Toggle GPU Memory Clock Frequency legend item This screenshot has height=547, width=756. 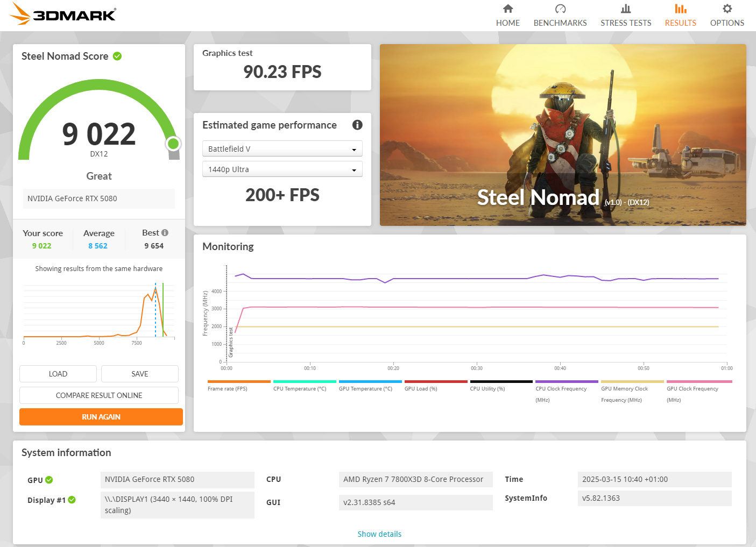tap(632, 392)
